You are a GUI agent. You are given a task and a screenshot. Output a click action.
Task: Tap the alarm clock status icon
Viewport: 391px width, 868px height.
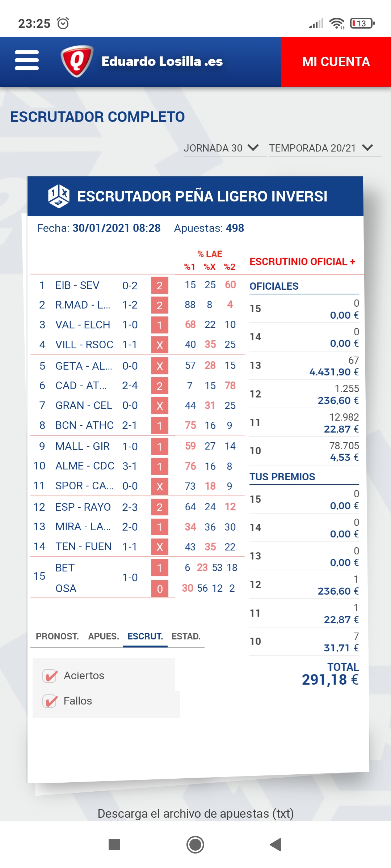pos(63,24)
